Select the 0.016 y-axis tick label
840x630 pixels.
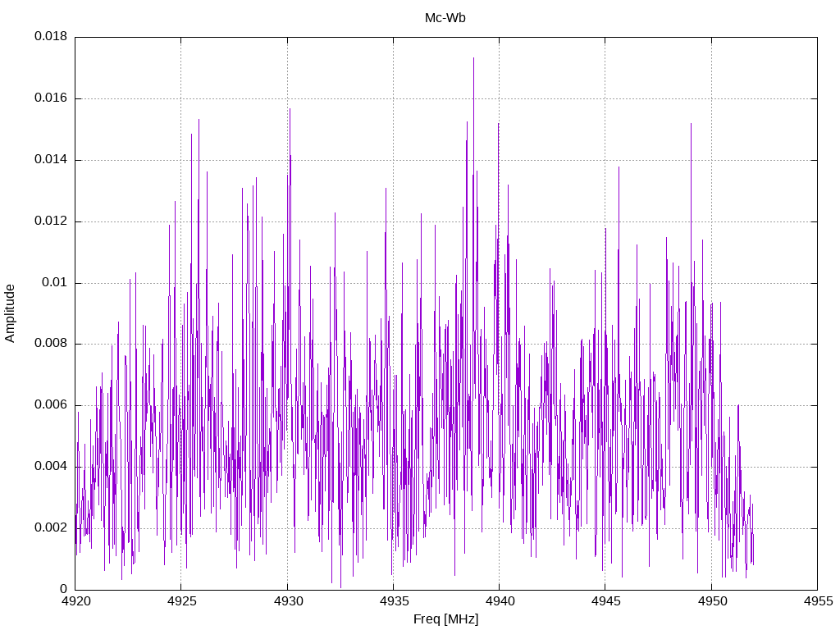51,98
